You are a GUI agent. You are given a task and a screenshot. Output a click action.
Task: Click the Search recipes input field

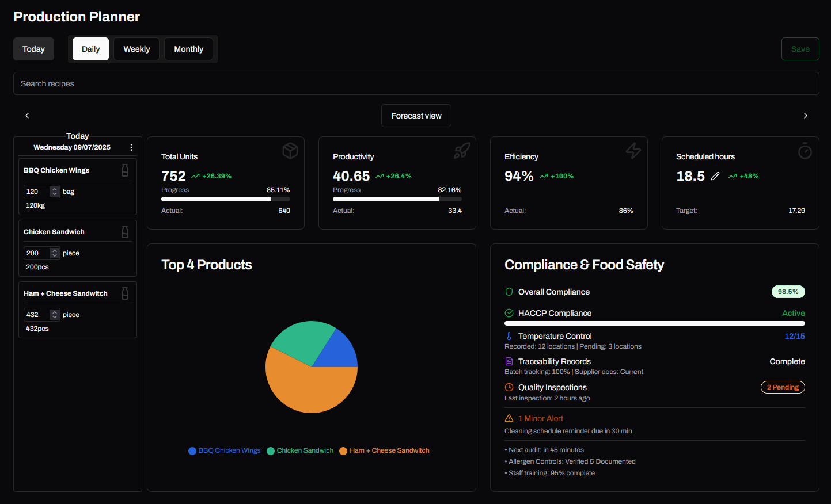point(416,83)
